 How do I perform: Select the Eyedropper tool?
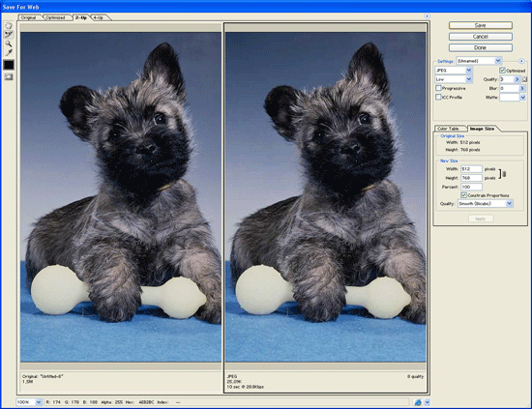[9, 52]
